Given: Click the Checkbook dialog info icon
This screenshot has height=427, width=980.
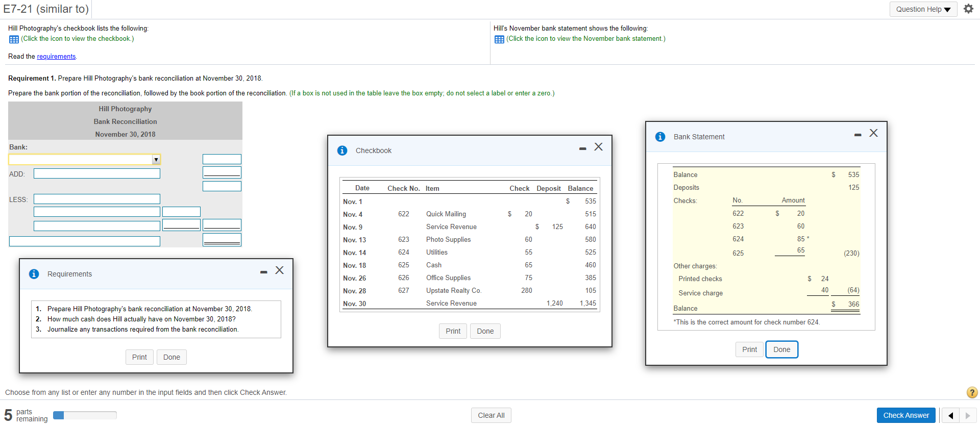Looking at the screenshot, I should point(342,150).
